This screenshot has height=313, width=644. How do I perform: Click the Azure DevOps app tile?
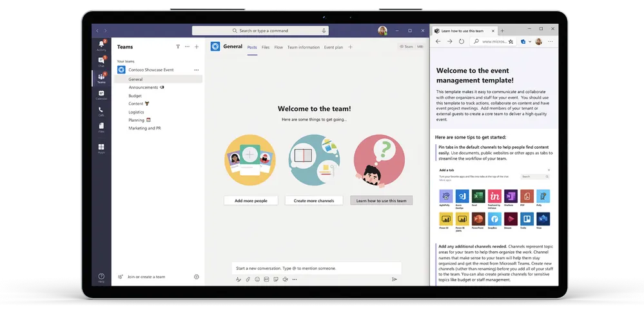[462, 196]
